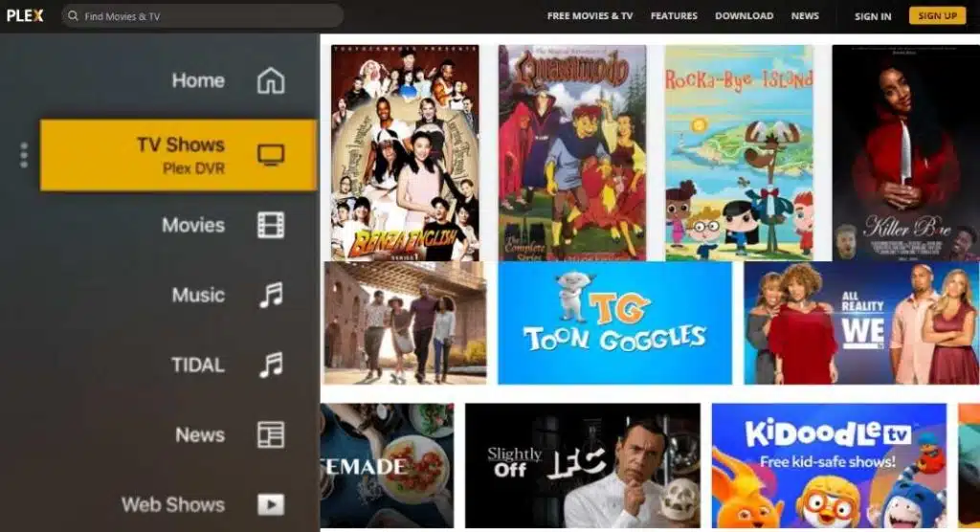
Task: Open Music in the sidebar
Action: point(198,295)
